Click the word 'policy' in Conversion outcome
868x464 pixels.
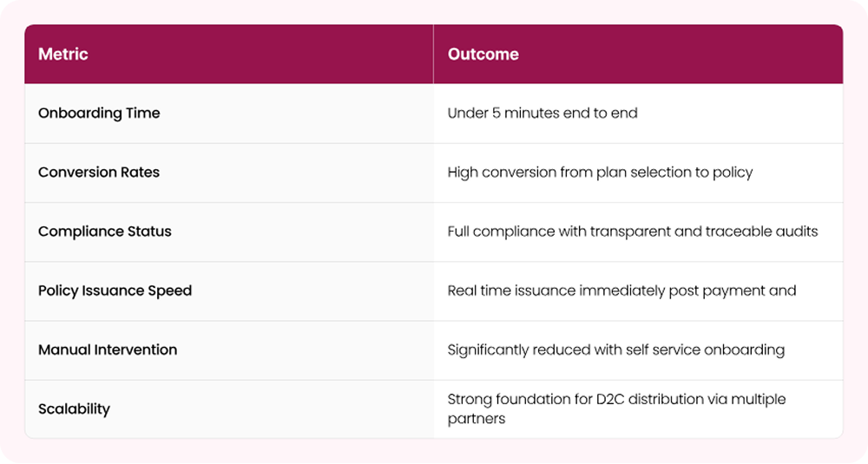coord(731,172)
